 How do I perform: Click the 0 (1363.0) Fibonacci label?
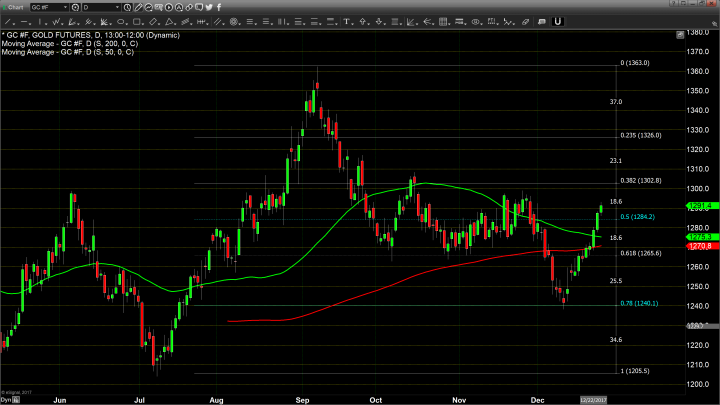tap(635, 63)
